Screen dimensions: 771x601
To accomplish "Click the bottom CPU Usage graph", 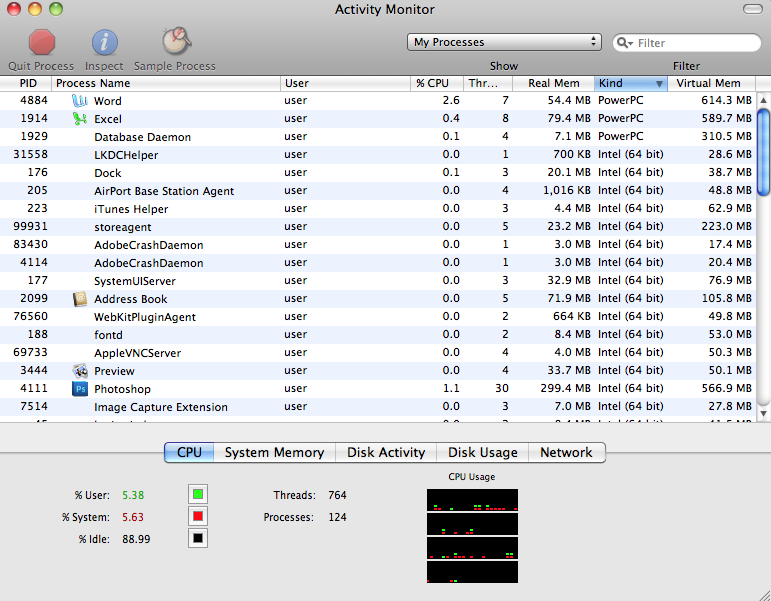I will click(472, 572).
